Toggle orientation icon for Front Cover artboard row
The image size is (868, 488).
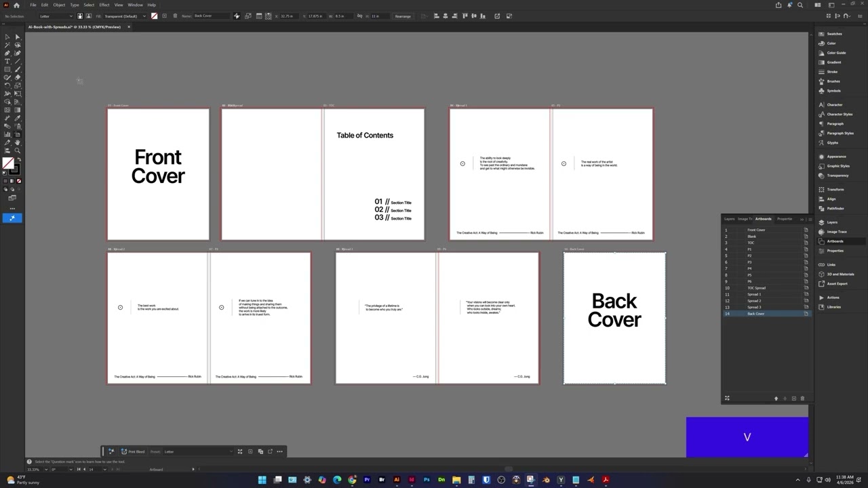coord(806,230)
